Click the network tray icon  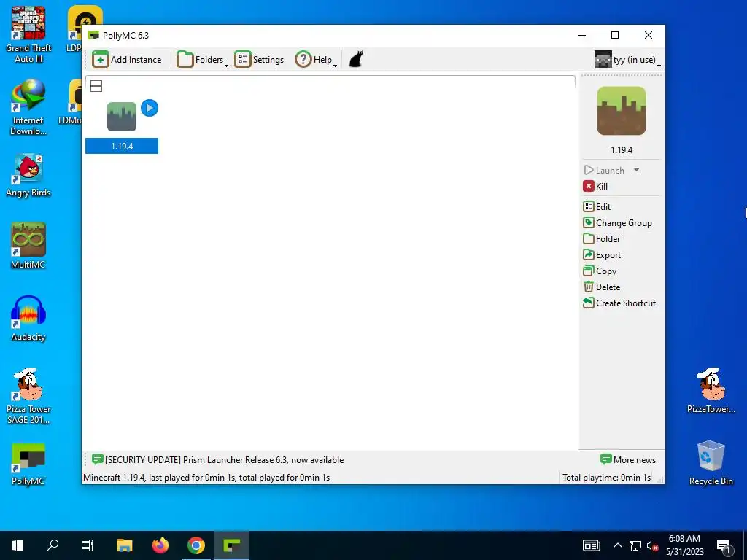(635, 545)
